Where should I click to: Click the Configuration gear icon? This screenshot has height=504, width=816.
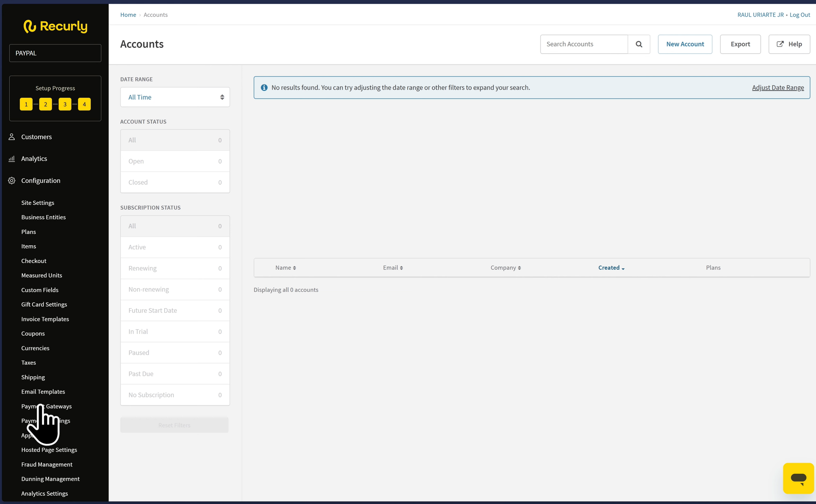click(12, 180)
